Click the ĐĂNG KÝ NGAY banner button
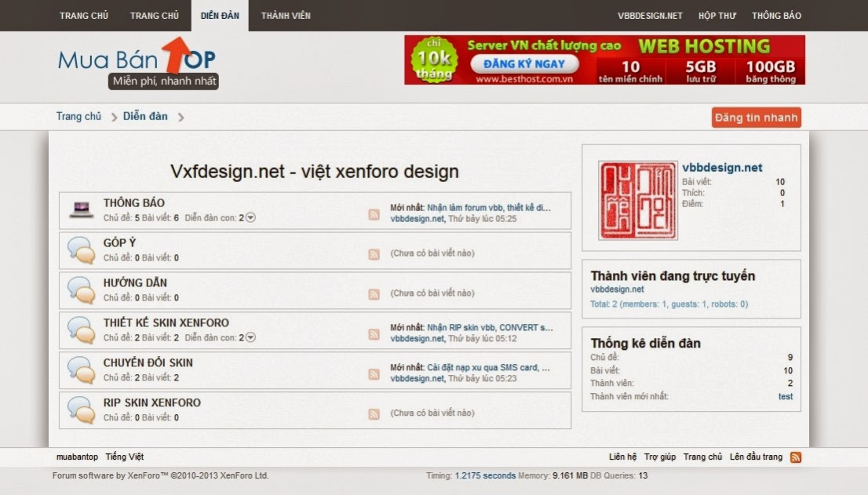Viewport: 868px width, 495px height. click(524, 64)
